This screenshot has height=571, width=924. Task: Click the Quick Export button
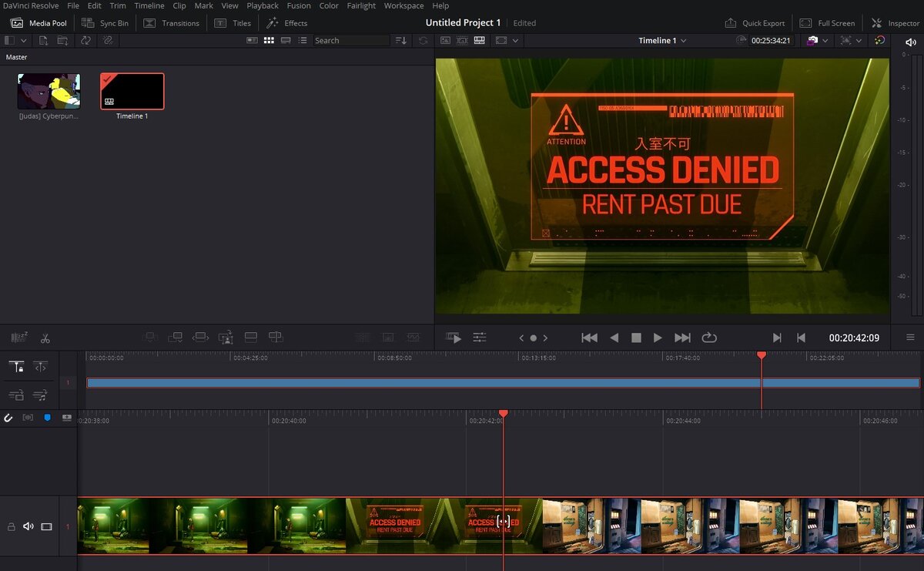tap(755, 23)
